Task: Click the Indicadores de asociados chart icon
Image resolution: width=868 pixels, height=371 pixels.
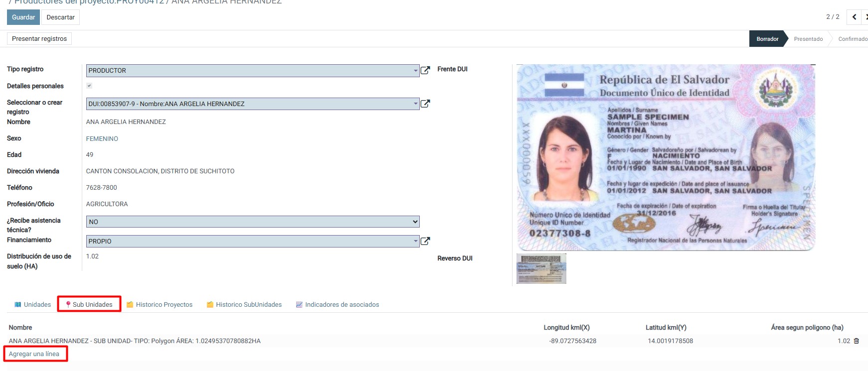Action: coord(299,305)
